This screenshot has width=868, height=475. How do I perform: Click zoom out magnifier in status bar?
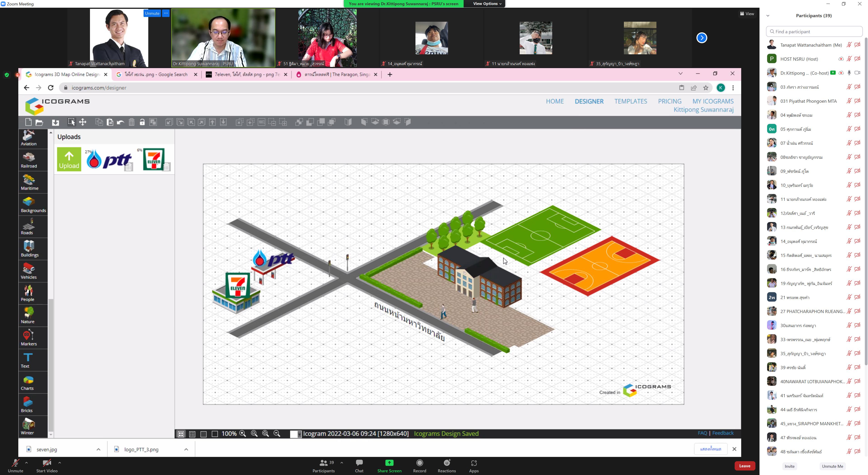[277, 434]
